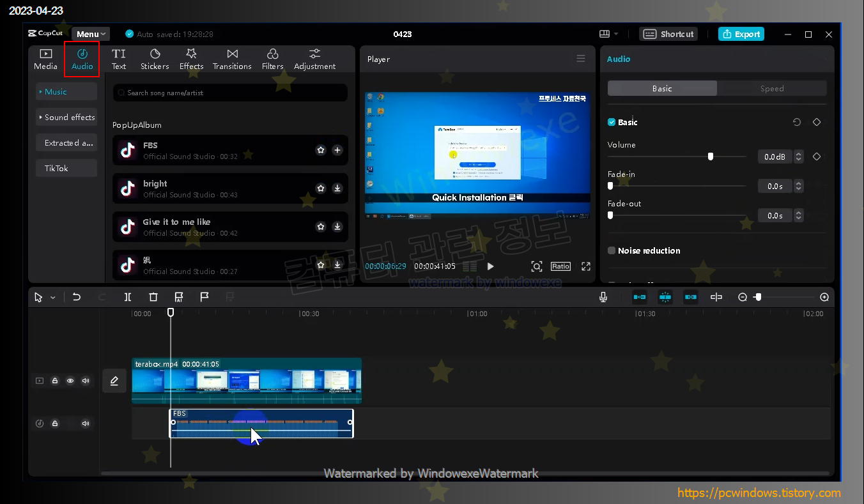Toggle preview axis
The height and width of the screenshot is (504, 864).
click(x=716, y=297)
